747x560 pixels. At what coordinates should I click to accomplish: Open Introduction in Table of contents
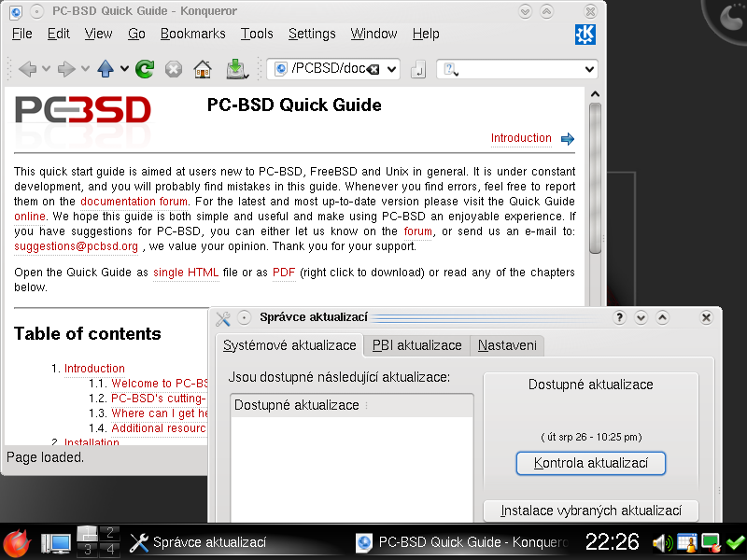94,369
